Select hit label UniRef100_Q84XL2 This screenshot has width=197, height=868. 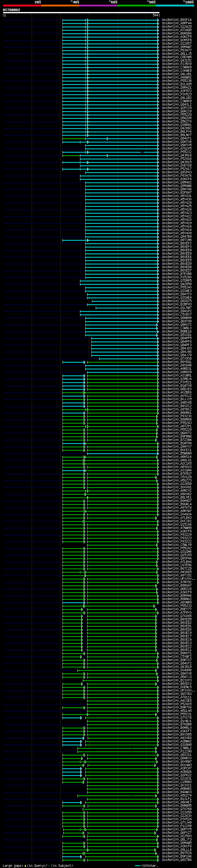tap(177, 104)
